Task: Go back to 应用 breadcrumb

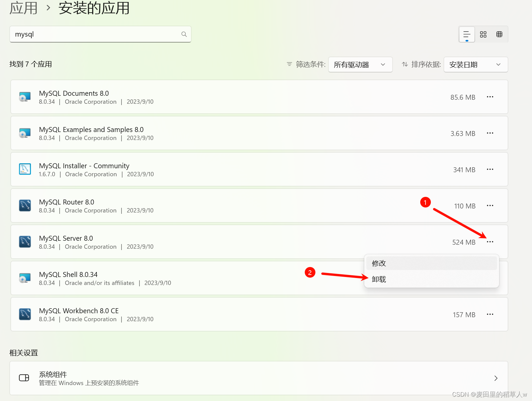Action: pyautogui.click(x=23, y=8)
